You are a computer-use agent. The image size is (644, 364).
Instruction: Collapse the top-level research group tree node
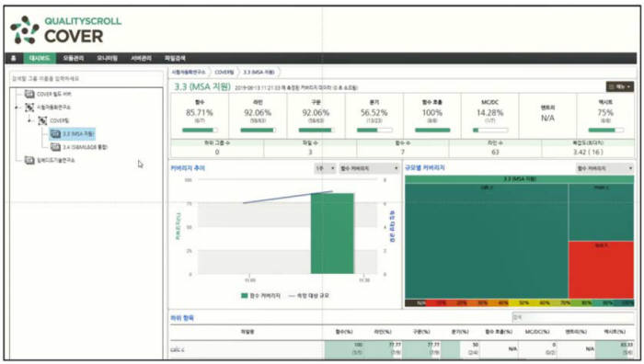pyautogui.click(x=17, y=108)
